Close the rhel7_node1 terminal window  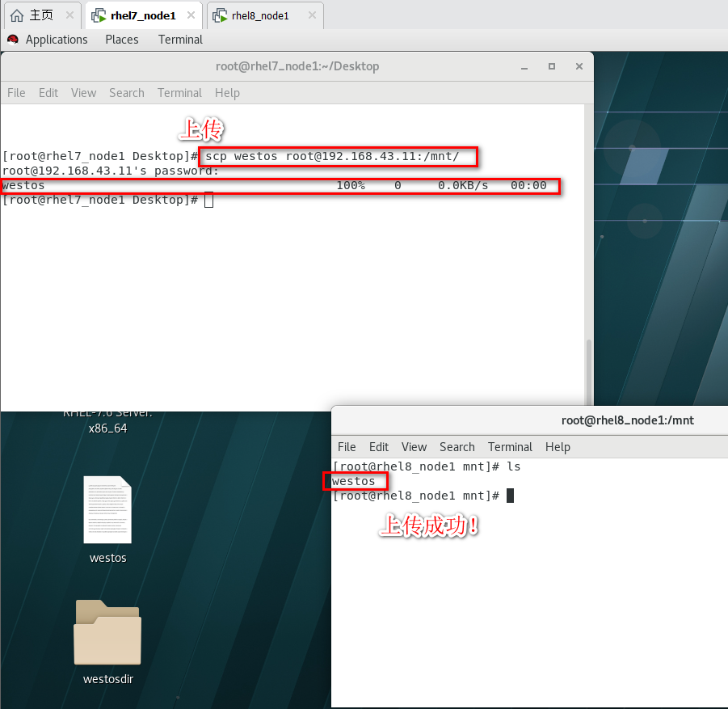579,66
